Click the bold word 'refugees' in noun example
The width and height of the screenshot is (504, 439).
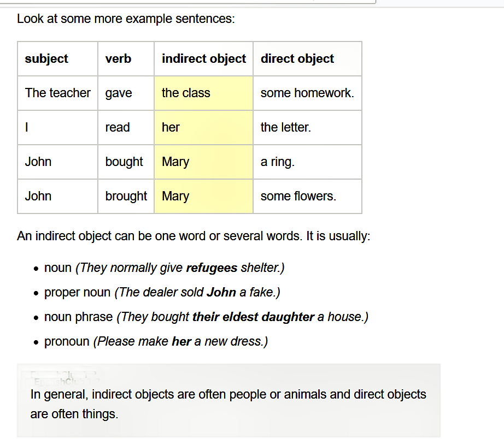click(212, 268)
